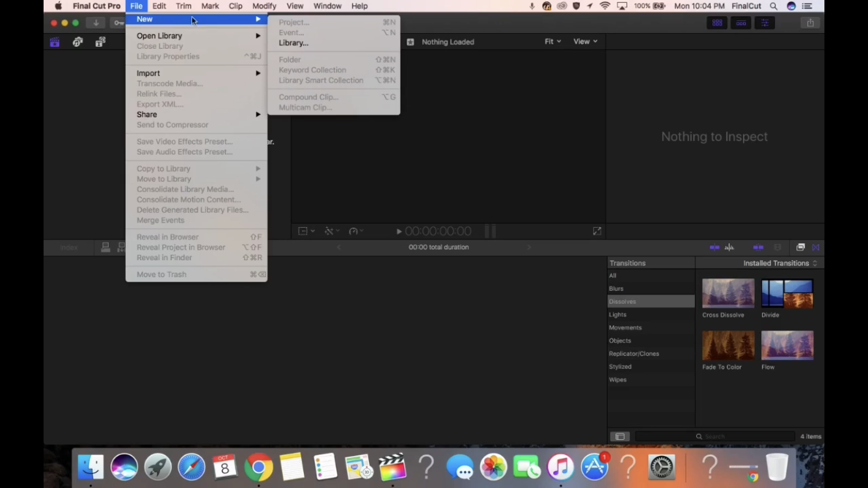Open the Share export icon top right
Screen dimensions: 868x488
(x=810, y=22)
